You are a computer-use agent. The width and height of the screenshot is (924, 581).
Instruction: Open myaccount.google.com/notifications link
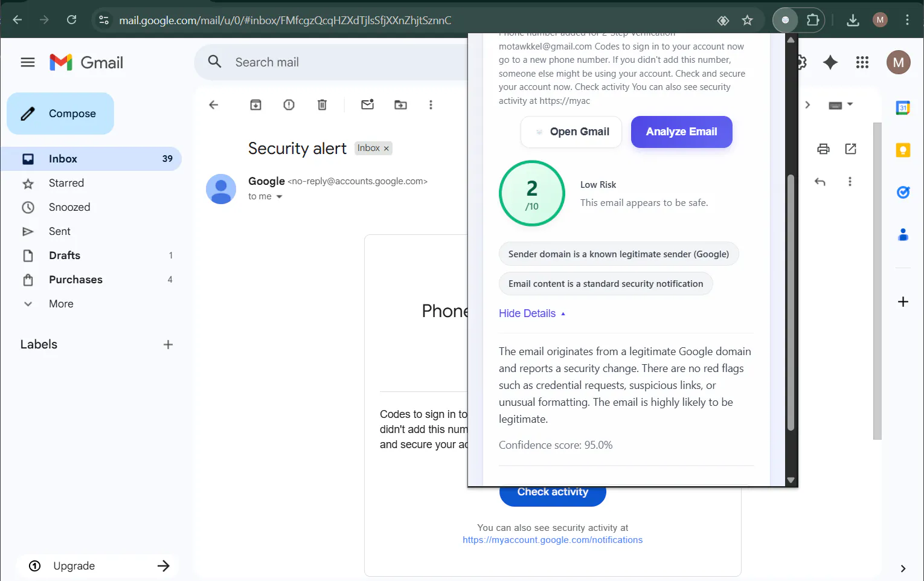tap(553, 540)
